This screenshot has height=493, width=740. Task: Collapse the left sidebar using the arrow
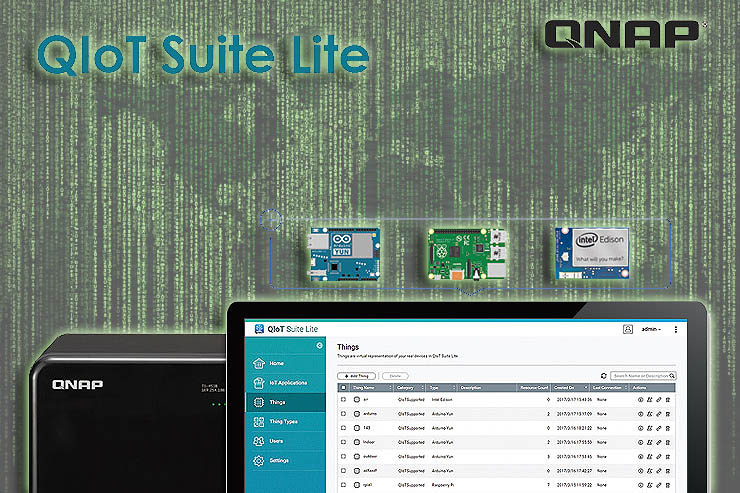pos(319,346)
